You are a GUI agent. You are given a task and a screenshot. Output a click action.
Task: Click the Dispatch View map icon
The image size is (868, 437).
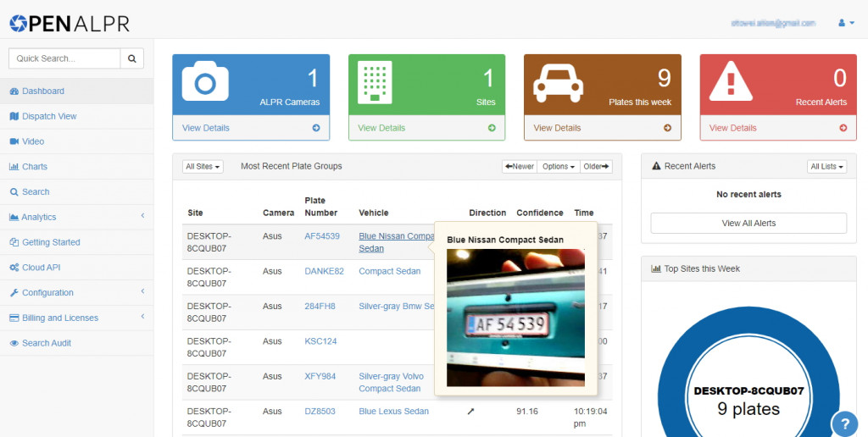click(14, 116)
